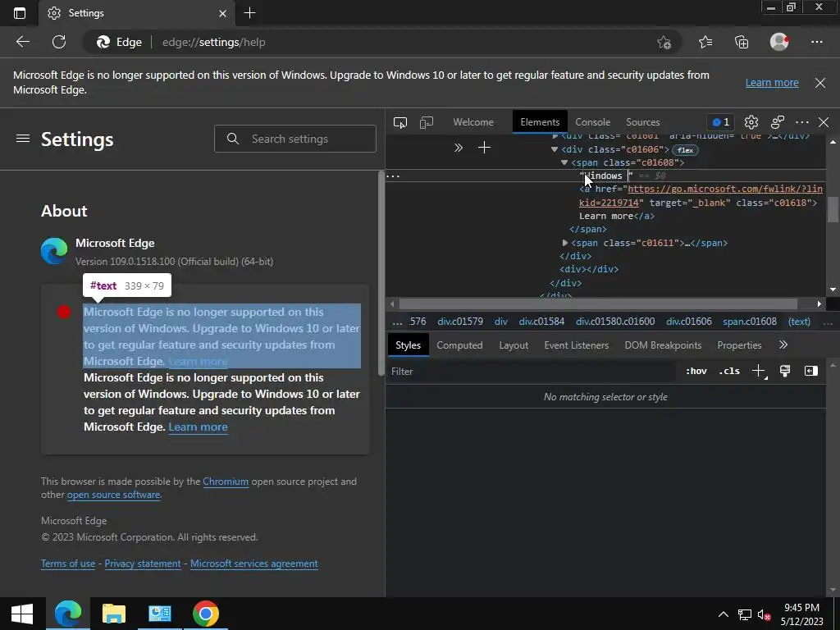The width and height of the screenshot is (840, 630).
Task: Click the DOM tree horizontal scrollbar
Action: pyautogui.click(x=598, y=304)
